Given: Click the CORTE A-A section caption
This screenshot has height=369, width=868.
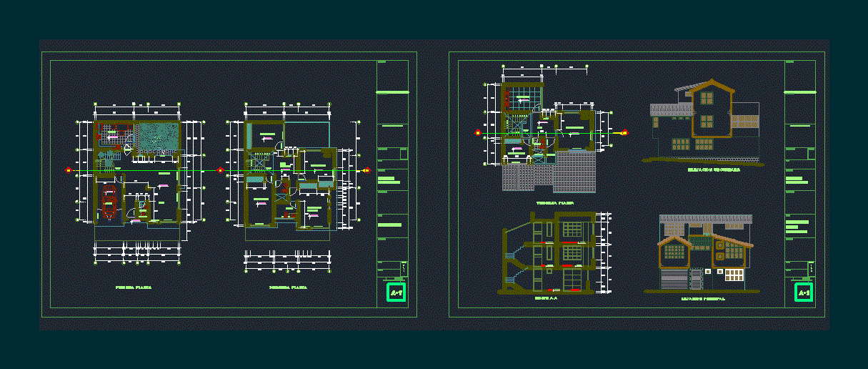Looking at the screenshot, I should tap(547, 299).
